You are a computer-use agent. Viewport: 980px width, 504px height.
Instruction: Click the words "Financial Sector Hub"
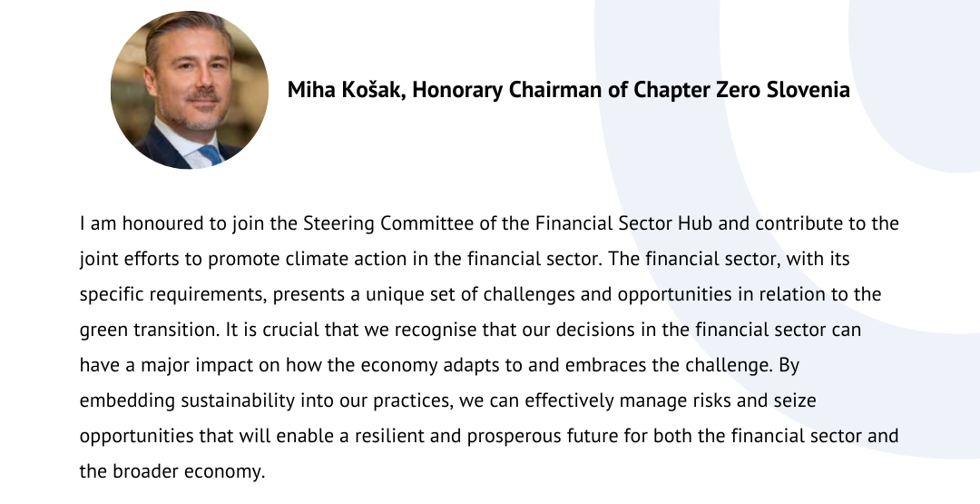[623, 223]
